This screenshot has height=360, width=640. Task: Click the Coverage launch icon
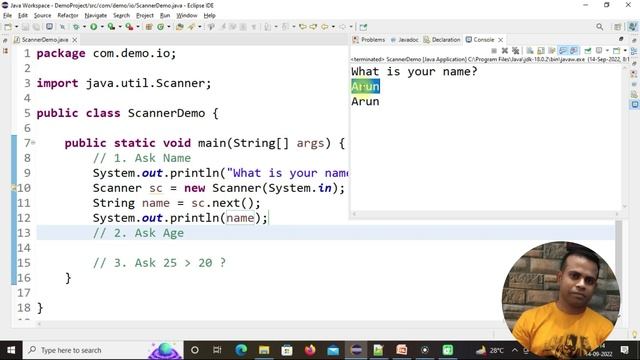(111, 27)
